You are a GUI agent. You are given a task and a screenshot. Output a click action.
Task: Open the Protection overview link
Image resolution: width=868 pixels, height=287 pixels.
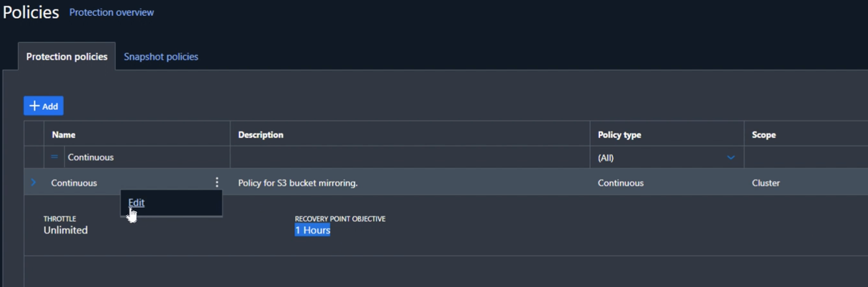coord(111,12)
